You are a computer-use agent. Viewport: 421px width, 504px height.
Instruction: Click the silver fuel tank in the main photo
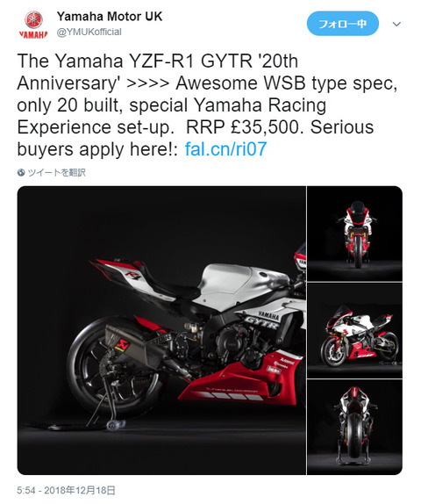(x=238, y=281)
